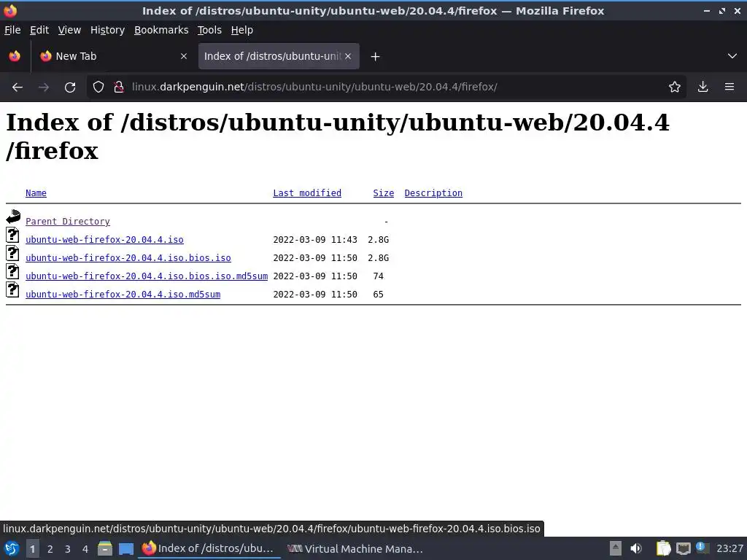The image size is (747, 560).
Task: Click the Parent Directory back-arrow icon
Action: tap(13, 217)
